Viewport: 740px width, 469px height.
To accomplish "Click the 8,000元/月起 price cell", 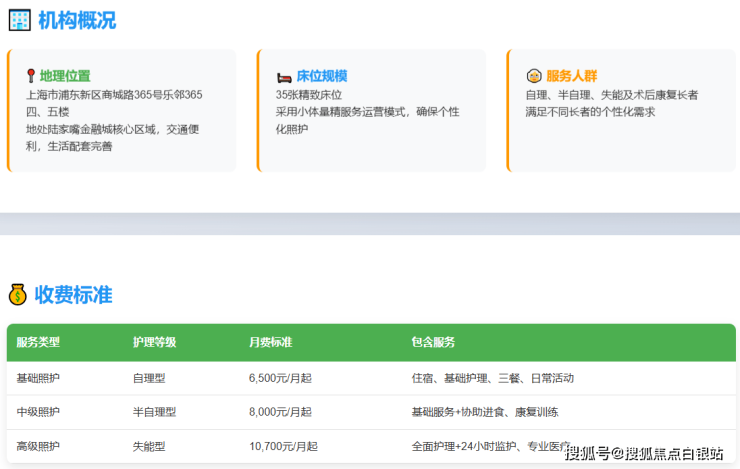I will 280,412.
